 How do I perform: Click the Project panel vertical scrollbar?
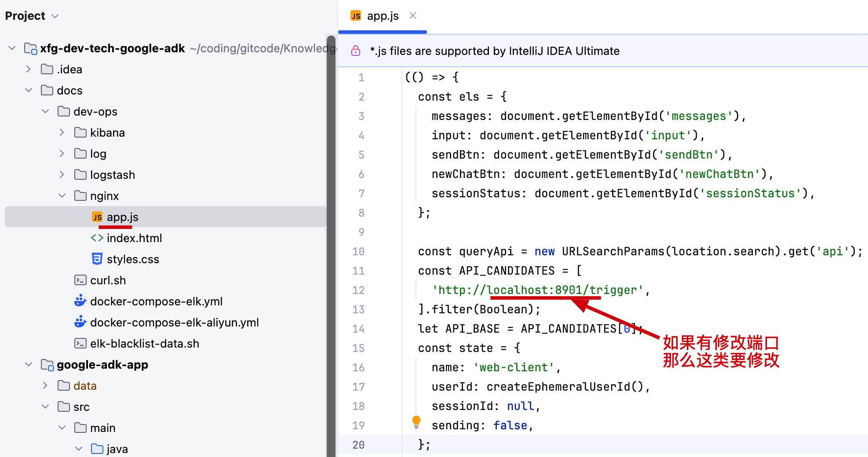331,220
